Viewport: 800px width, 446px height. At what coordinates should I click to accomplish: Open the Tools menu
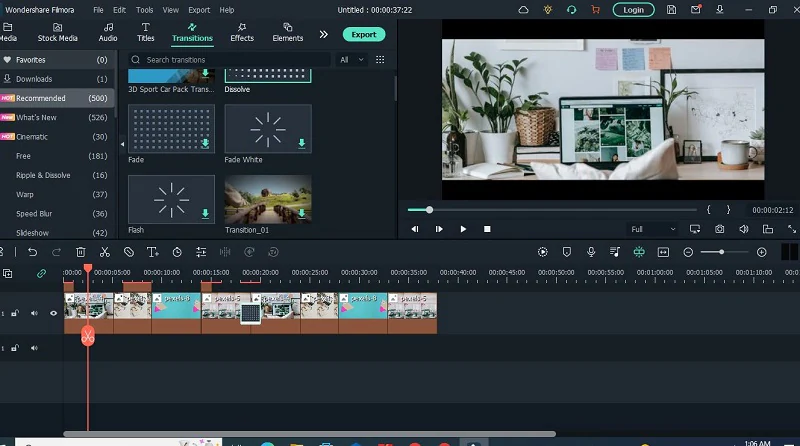144,9
